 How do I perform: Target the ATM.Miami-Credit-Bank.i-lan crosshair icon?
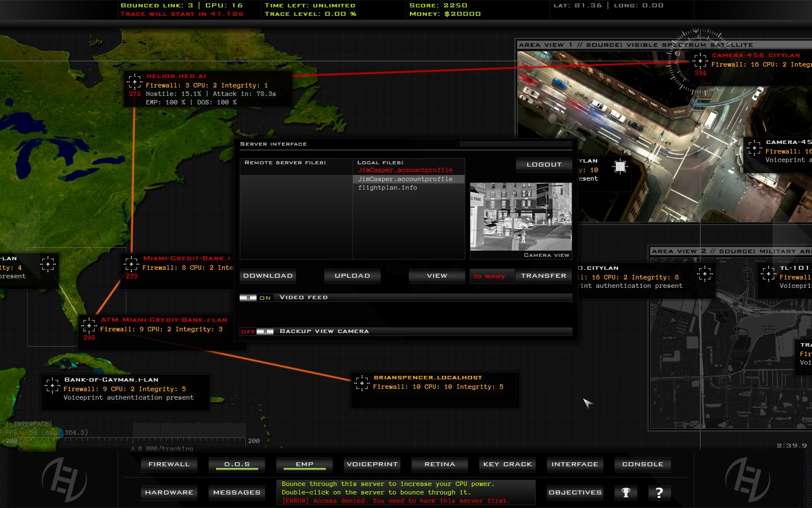click(x=89, y=325)
